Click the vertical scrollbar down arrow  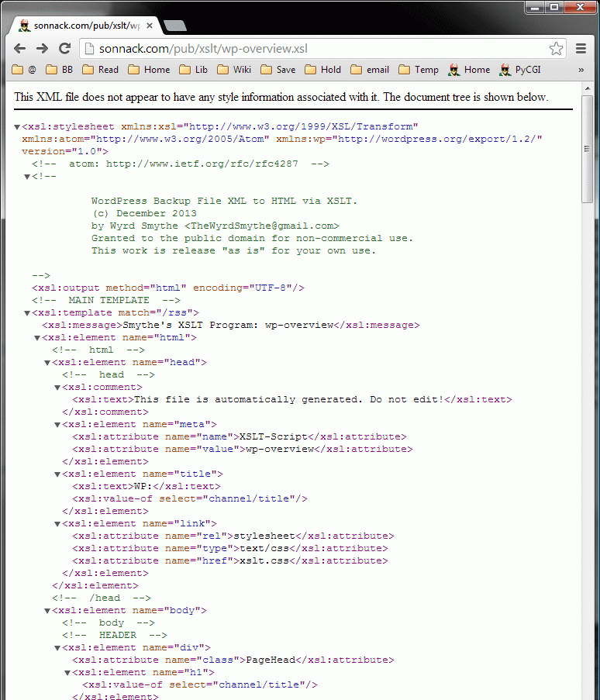click(x=588, y=695)
